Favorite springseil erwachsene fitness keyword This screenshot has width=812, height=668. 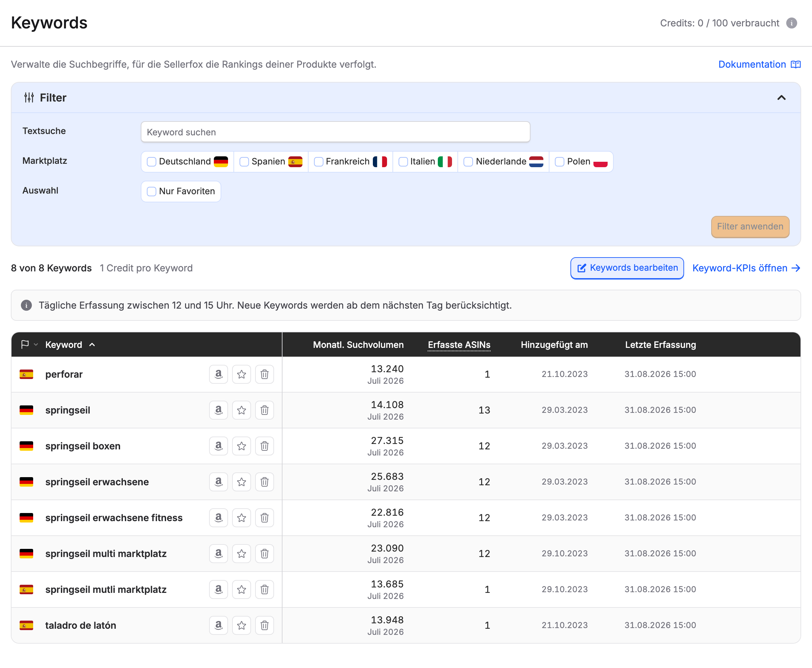(x=242, y=517)
